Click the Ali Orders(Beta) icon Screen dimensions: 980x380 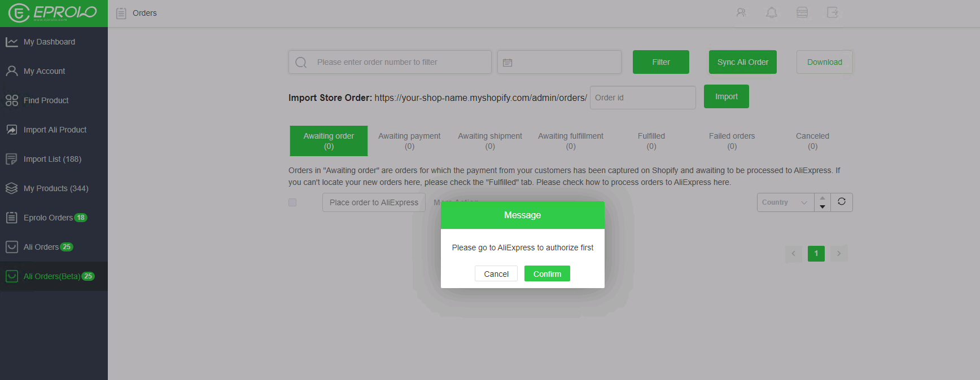(x=12, y=276)
